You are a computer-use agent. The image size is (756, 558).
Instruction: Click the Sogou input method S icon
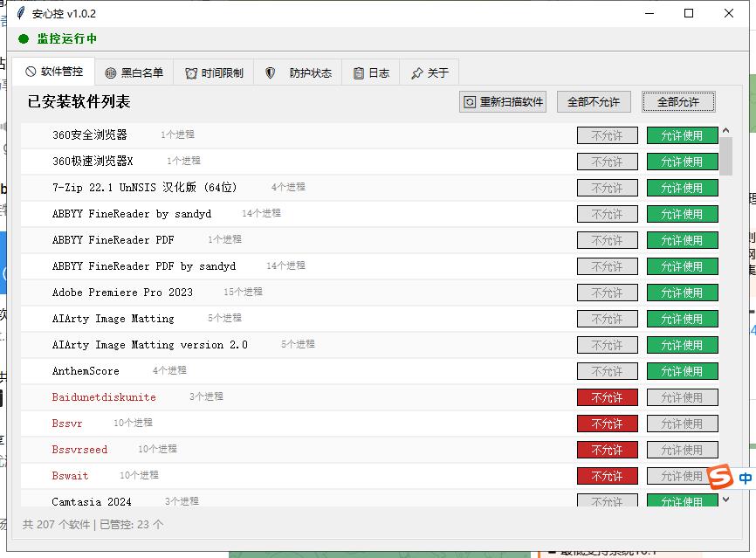click(x=720, y=477)
